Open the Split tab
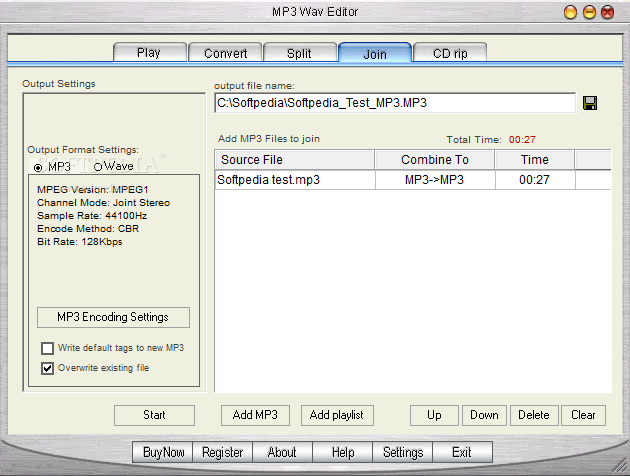Screen dimensions: 630x476 [x=300, y=53]
